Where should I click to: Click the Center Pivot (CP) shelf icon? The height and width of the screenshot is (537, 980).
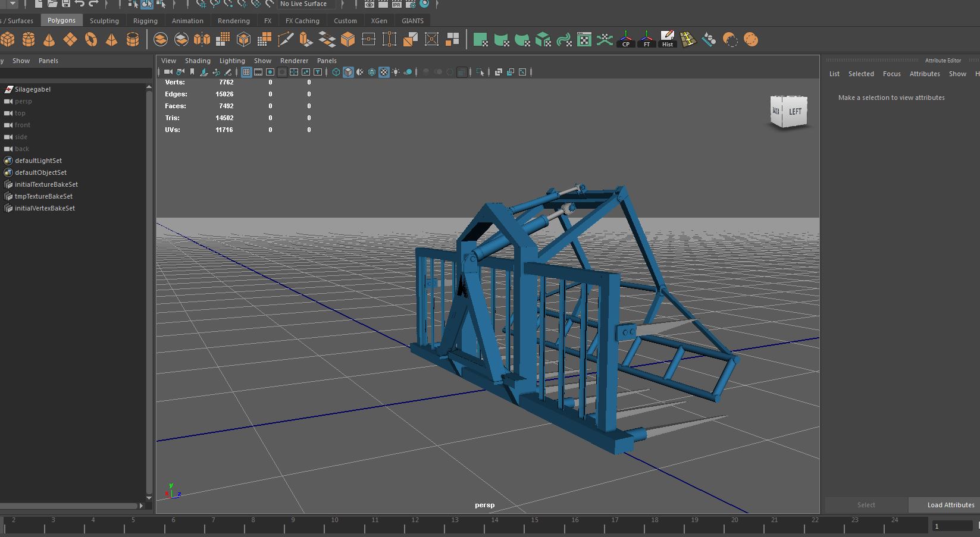point(625,40)
